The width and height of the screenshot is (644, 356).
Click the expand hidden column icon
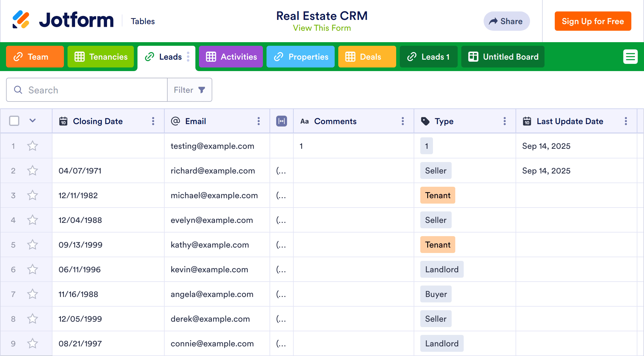coord(281,121)
